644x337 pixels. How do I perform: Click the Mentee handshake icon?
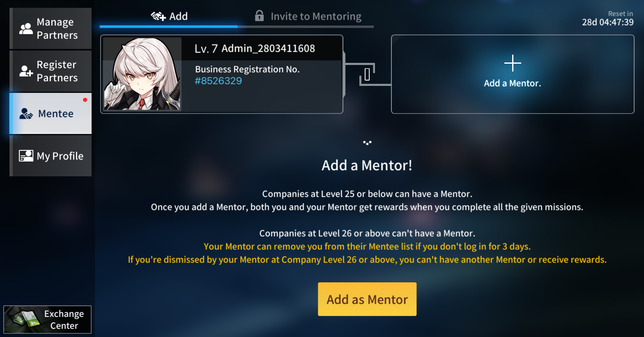point(26,114)
